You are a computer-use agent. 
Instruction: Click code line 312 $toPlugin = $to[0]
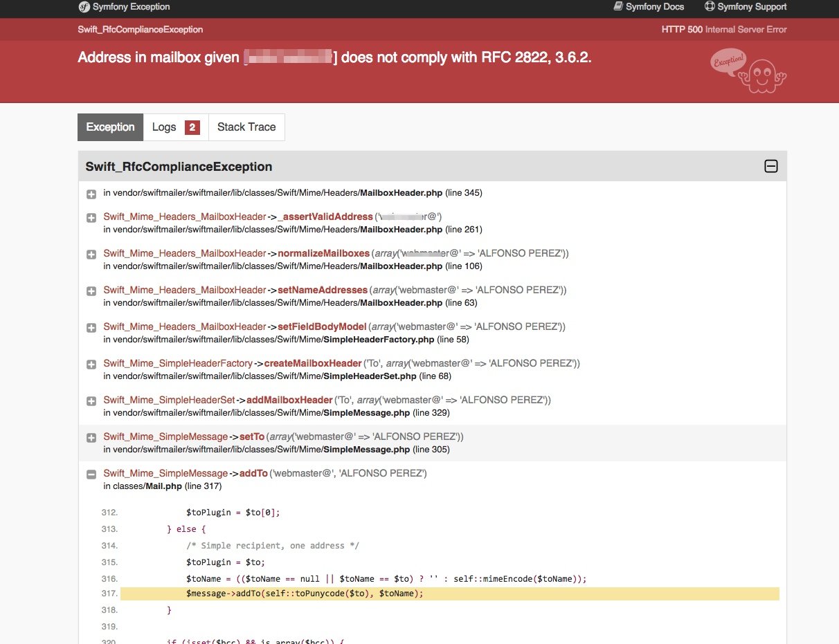pos(233,513)
